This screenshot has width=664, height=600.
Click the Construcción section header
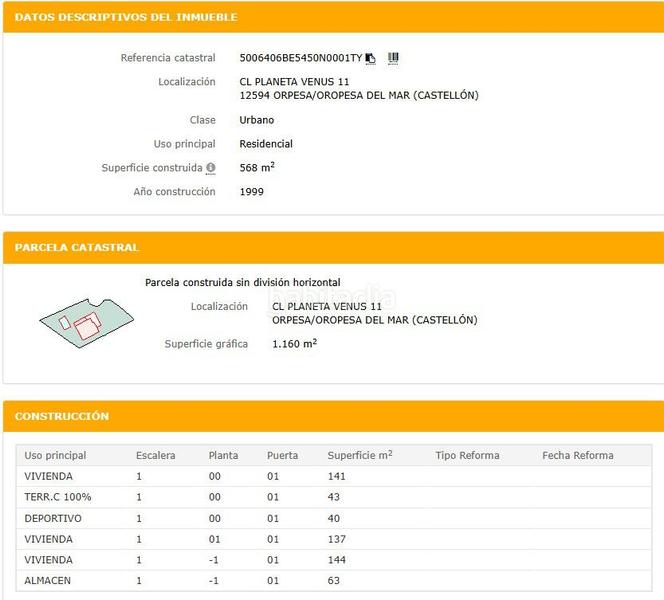62,416
